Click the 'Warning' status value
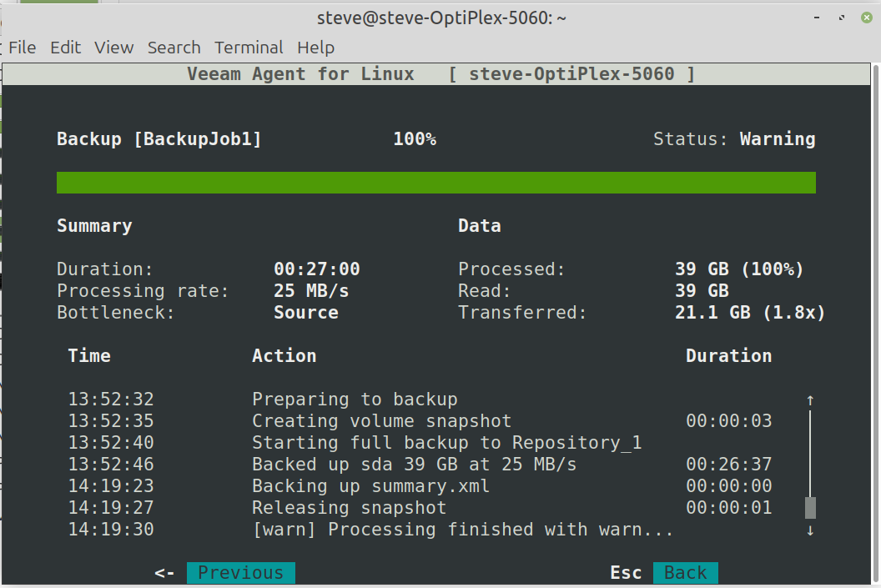The image size is (881, 588). (x=777, y=139)
